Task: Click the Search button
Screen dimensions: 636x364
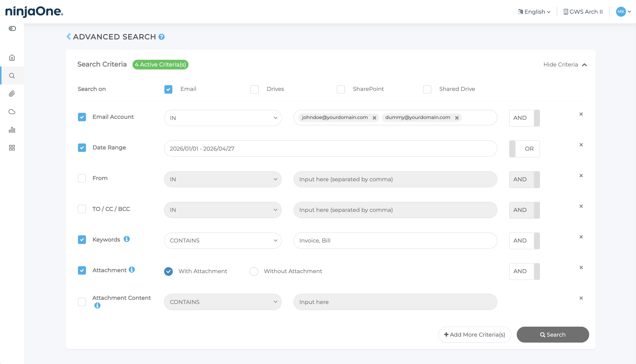Action: (553, 335)
